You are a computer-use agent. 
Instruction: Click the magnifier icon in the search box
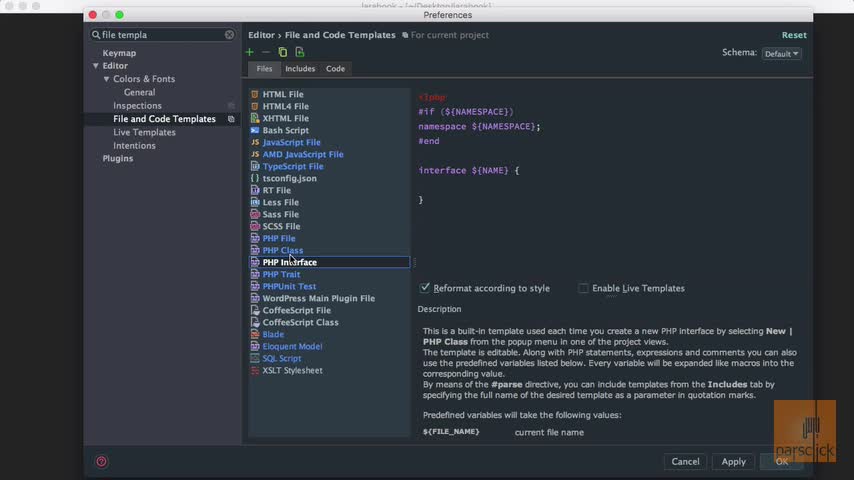coord(96,35)
